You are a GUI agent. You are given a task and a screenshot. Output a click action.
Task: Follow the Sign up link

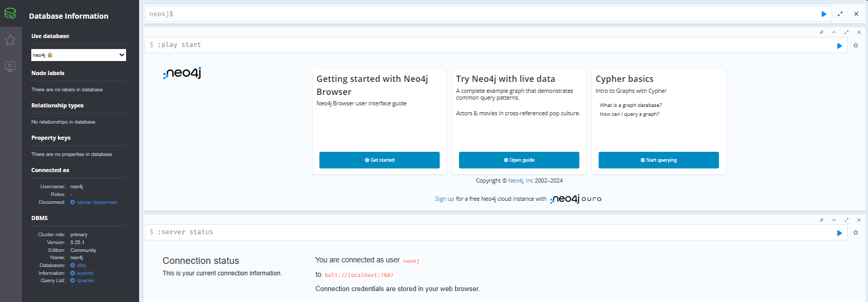tap(444, 199)
